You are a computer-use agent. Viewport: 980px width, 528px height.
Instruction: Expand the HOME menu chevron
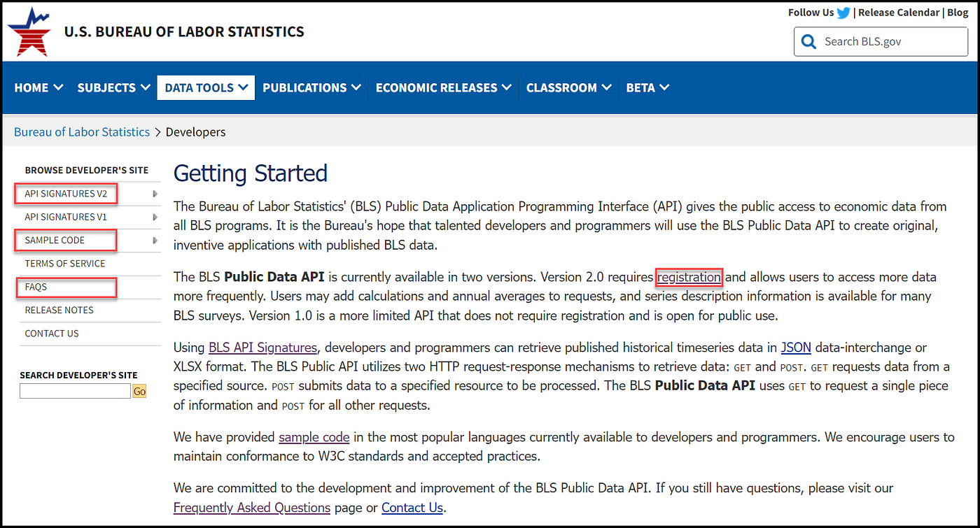coord(58,87)
